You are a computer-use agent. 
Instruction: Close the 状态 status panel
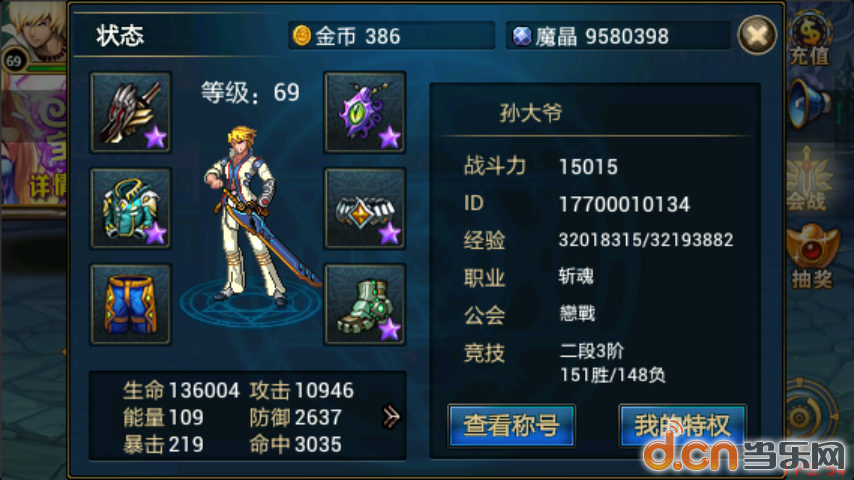[x=757, y=35]
